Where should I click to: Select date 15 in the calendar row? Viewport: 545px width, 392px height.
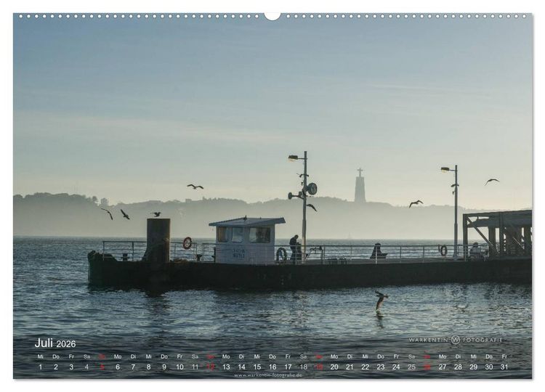click(257, 367)
